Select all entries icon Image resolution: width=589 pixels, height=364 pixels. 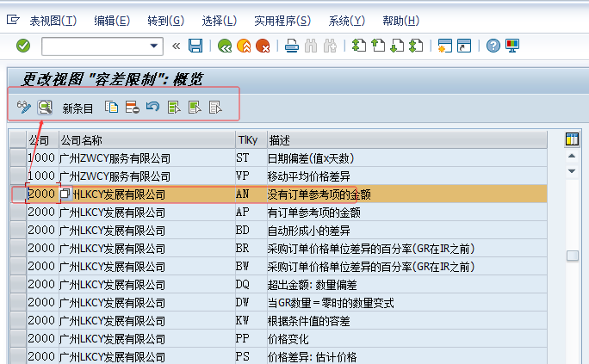pos(174,108)
